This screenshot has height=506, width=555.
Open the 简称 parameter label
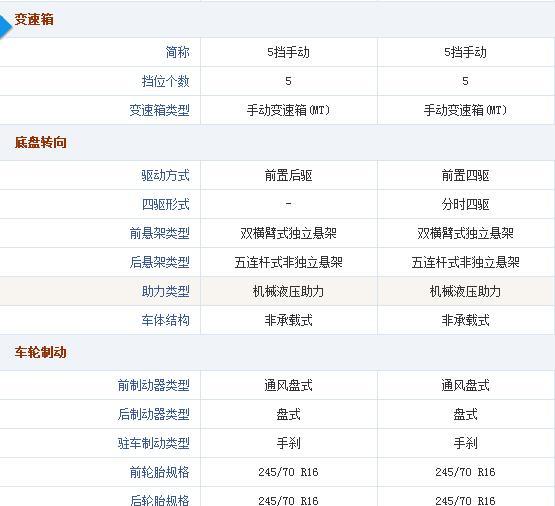(177, 52)
